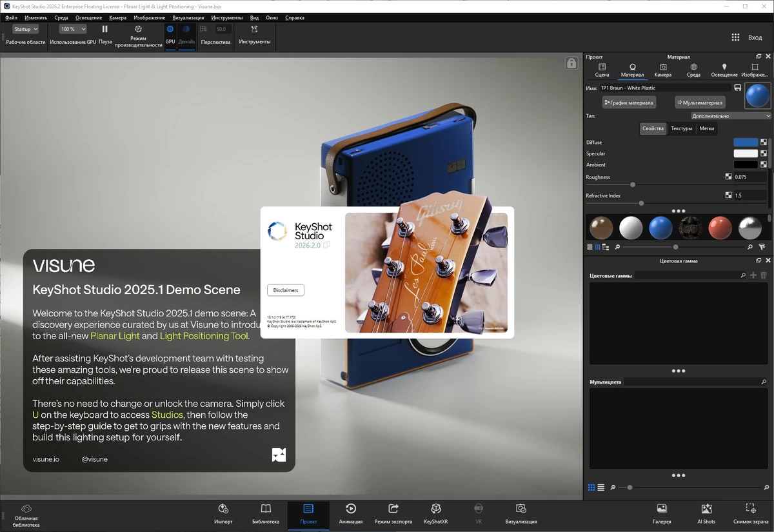Open the Specular white color swatch
Image resolution: width=774 pixels, height=532 pixels.
746,153
